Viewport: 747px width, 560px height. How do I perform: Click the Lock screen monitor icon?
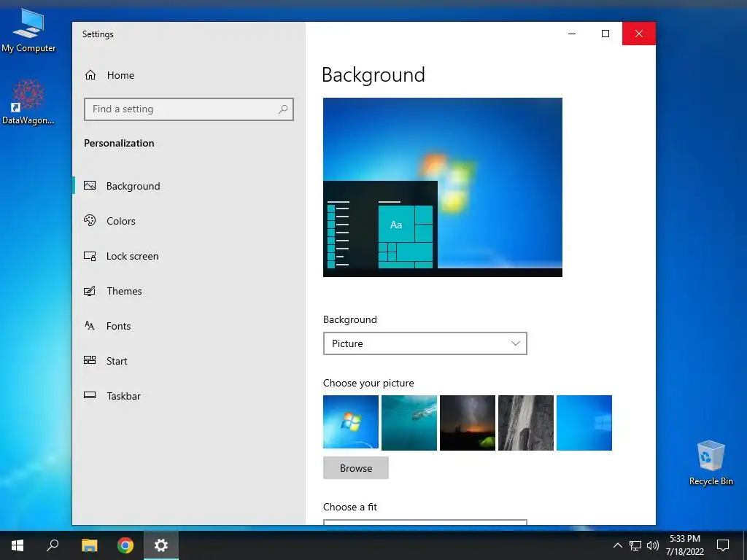point(90,256)
